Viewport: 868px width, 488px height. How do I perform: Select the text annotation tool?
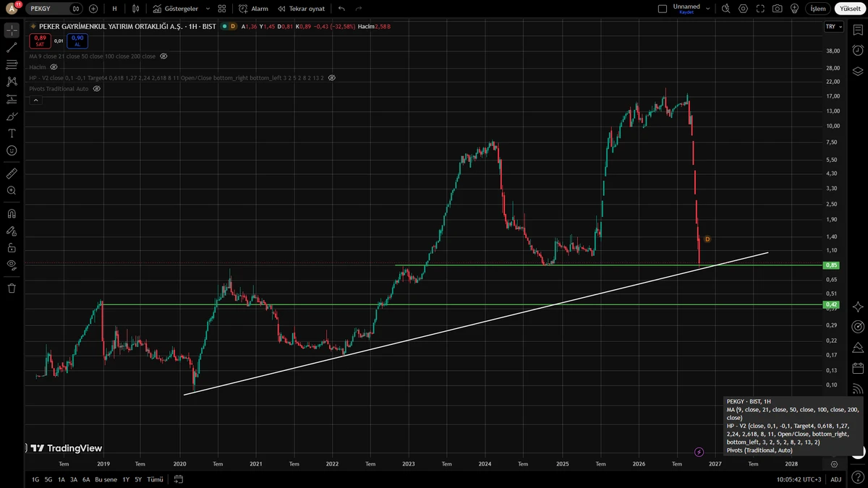click(x=12, y=133)
